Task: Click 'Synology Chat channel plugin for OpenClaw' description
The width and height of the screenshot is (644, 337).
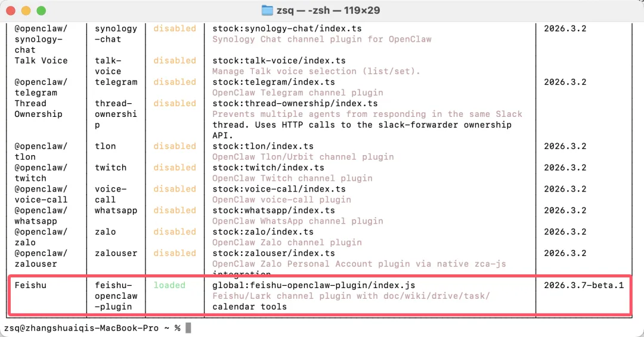Action: tap(321, 39)
